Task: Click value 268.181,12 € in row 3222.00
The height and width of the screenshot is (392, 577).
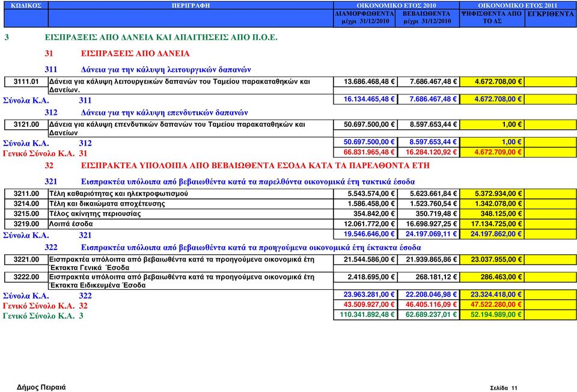Action: point(429,277)
